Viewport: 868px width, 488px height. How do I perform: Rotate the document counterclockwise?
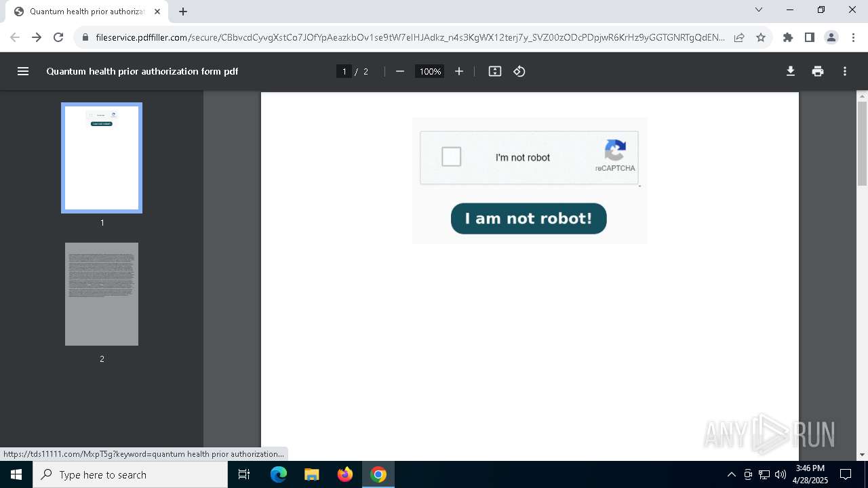[x=519, y=71]
